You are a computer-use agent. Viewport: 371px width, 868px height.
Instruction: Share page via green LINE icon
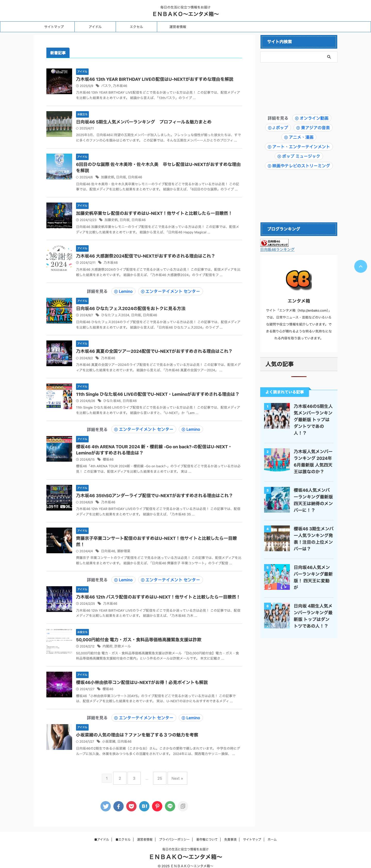click(170, 806)
